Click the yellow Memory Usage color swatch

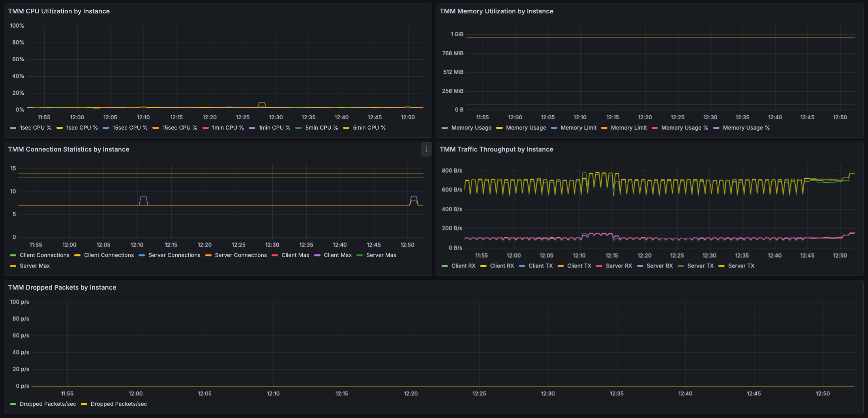pos(499,128)
